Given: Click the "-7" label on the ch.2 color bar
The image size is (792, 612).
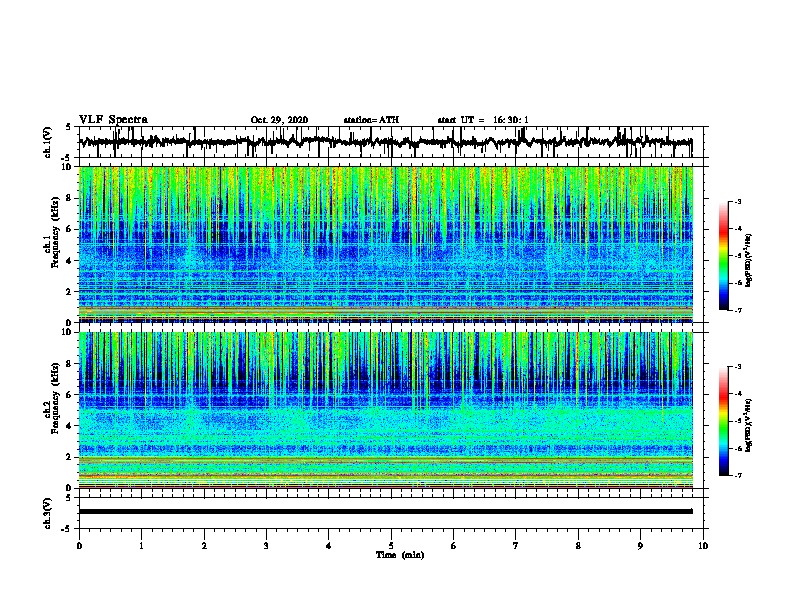Looking at the screenshot, I should 737,476.
